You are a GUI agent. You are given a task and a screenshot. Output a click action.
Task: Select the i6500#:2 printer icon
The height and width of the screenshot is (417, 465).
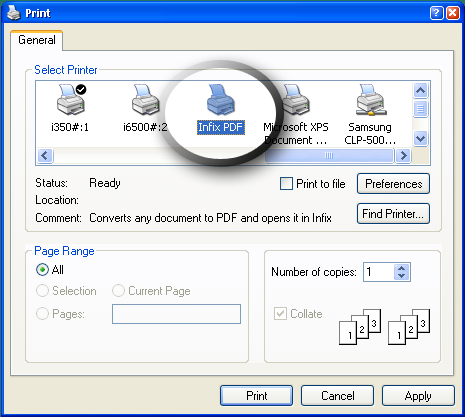click(x=145, y=100)
